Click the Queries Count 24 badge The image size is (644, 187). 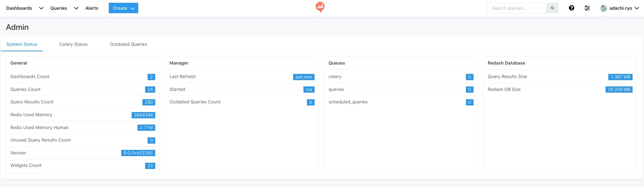click(150, 90)
